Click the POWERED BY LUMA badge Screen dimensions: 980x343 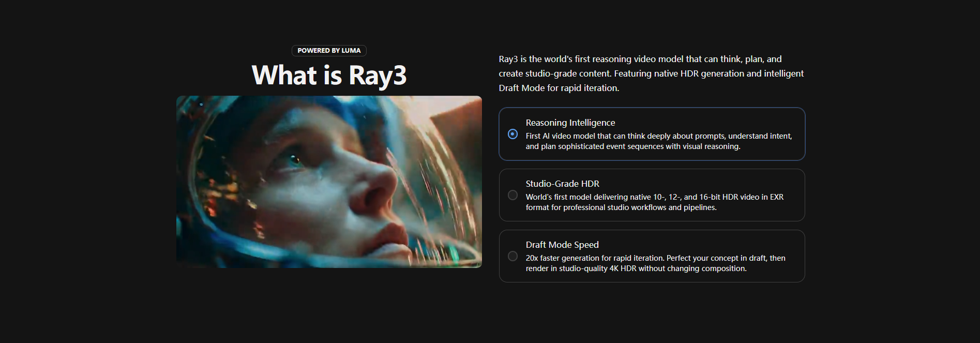tap(329, 51)
